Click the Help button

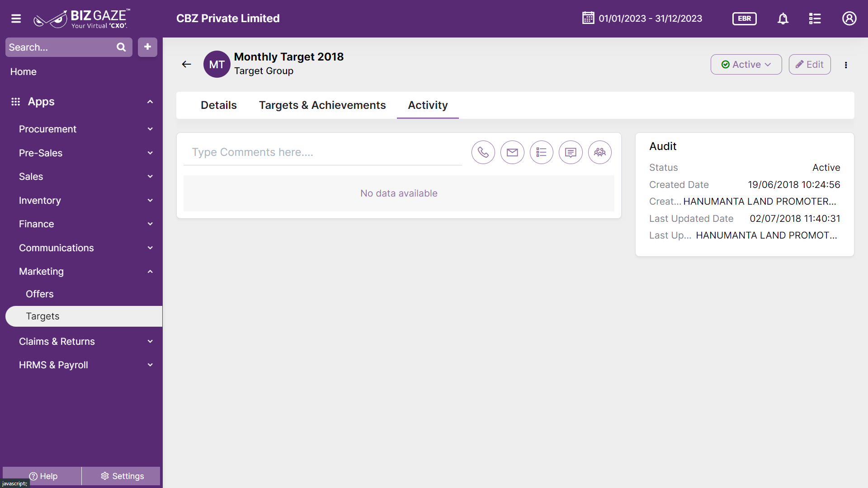click(42, 476)
